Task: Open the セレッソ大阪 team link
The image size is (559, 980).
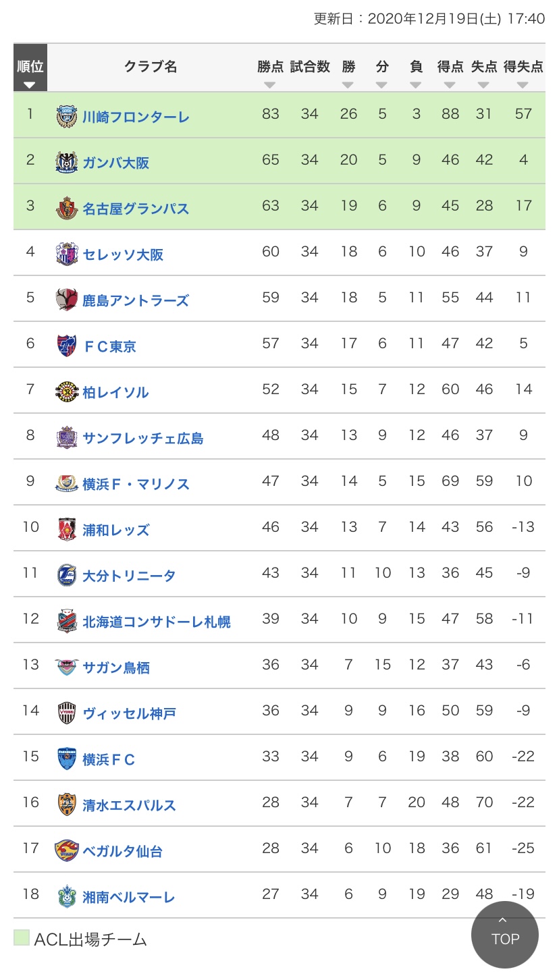Action: (123, 254)
